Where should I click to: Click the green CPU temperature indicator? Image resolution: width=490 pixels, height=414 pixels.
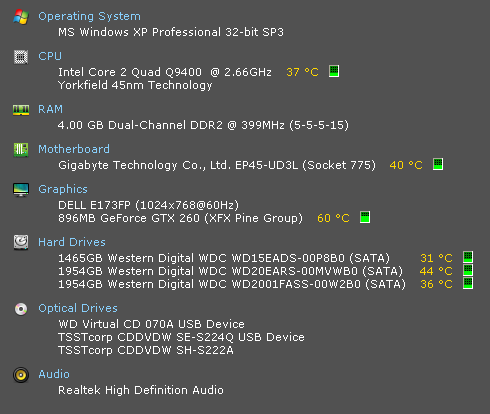334,71
